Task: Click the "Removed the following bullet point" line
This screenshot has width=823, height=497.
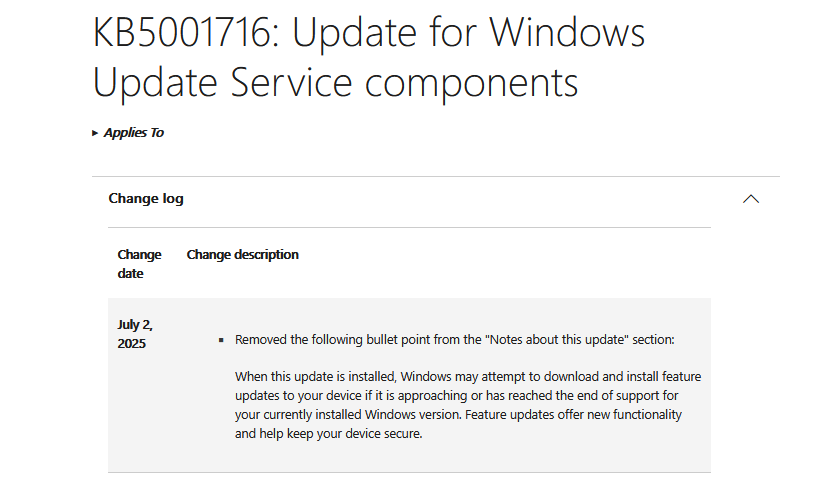Action: (455, 340)
